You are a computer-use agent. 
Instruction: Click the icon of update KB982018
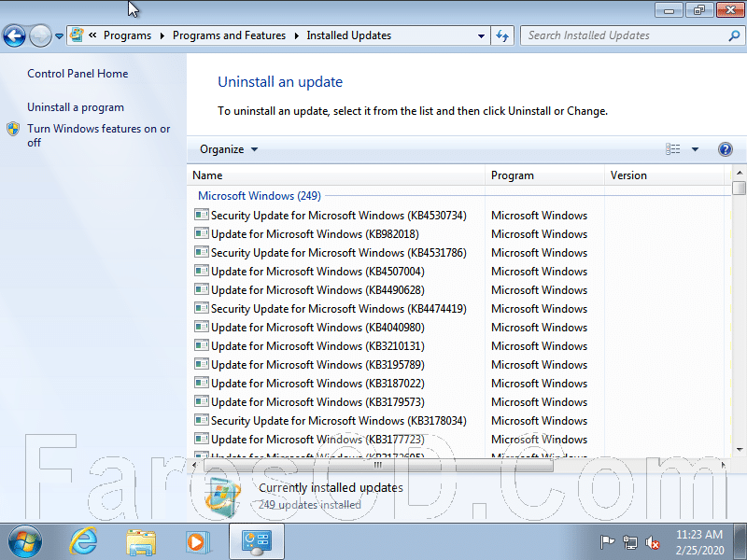[x=202, y=232]
